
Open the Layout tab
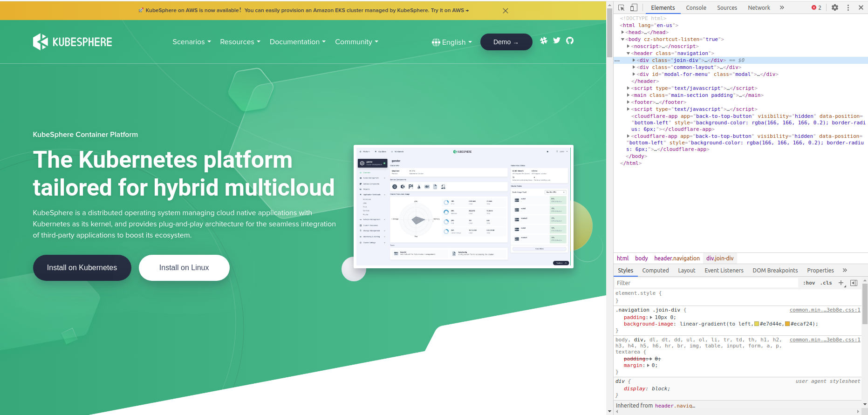[687, 270]
